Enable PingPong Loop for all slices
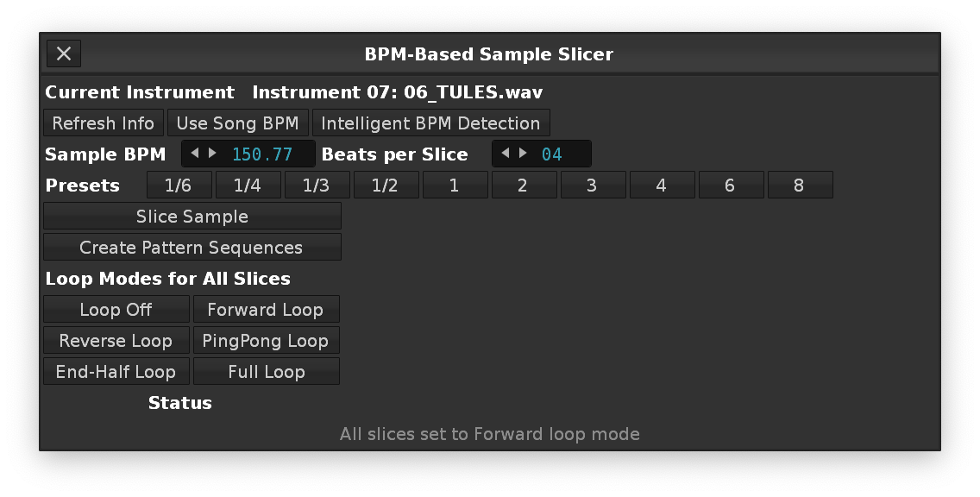The image size is (980, 497). 266,341
